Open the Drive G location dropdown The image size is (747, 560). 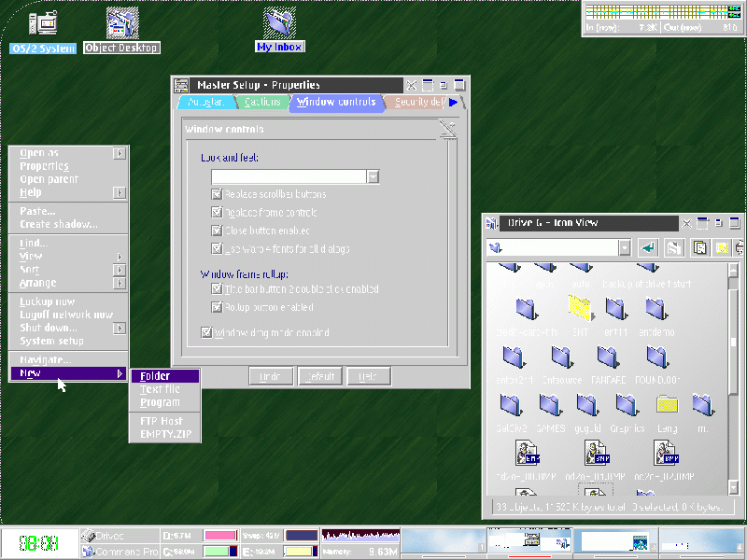(x=624, y=247)
